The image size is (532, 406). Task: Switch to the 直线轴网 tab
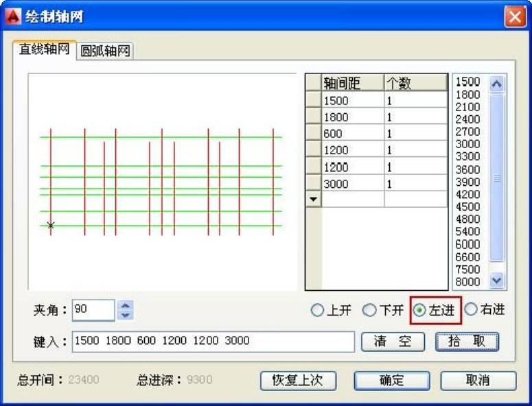pos(44,49)
